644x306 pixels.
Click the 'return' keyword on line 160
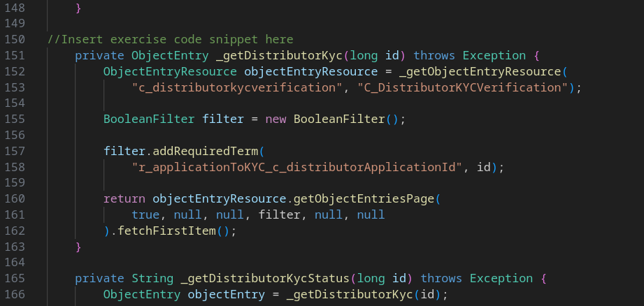click(124, 198)
